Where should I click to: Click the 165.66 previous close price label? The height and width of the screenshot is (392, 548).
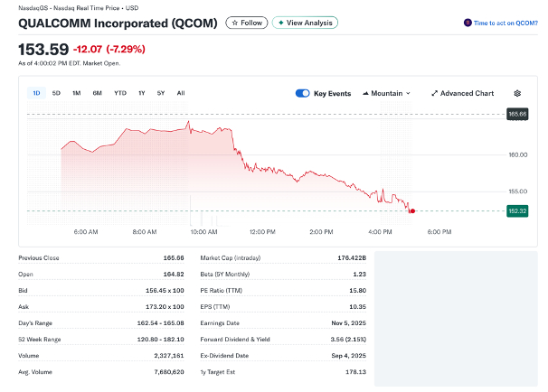point(516,114)
